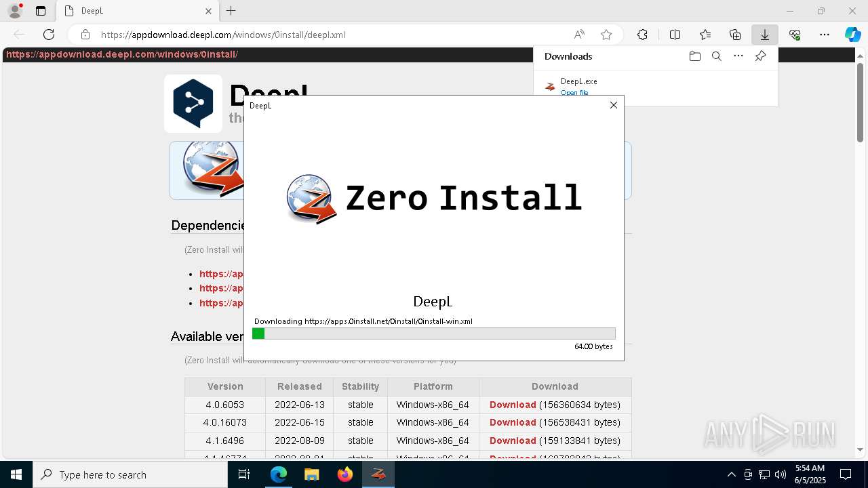Open Favorites list icon
Viewport: 868px width, 488px height.
705,35
